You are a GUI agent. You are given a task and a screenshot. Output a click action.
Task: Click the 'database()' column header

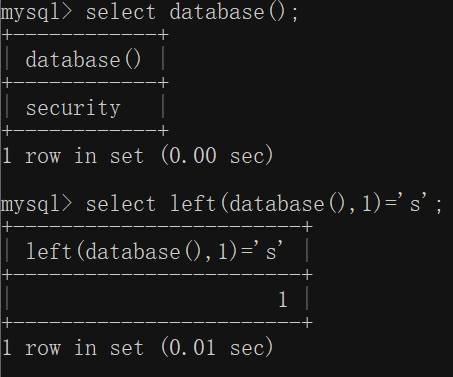click(x=83, y=60)
